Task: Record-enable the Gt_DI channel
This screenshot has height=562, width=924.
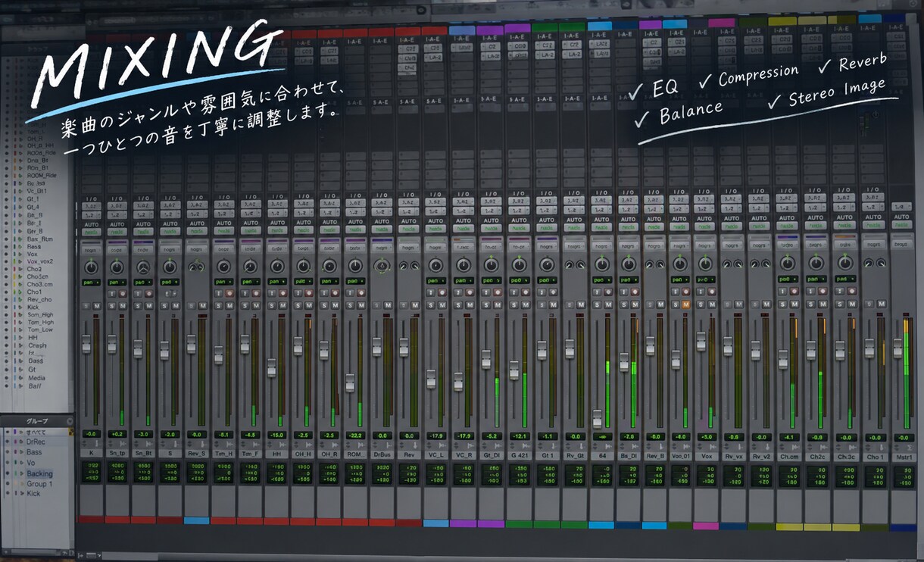Action: pyautogui.click(x=498, y=292)
